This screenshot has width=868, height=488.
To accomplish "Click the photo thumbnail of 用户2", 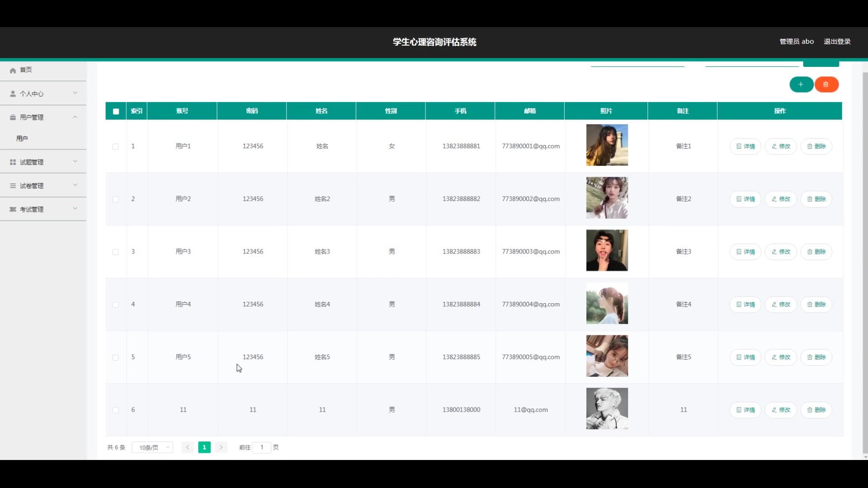I will pyautogui.click(x=607, y=198).
